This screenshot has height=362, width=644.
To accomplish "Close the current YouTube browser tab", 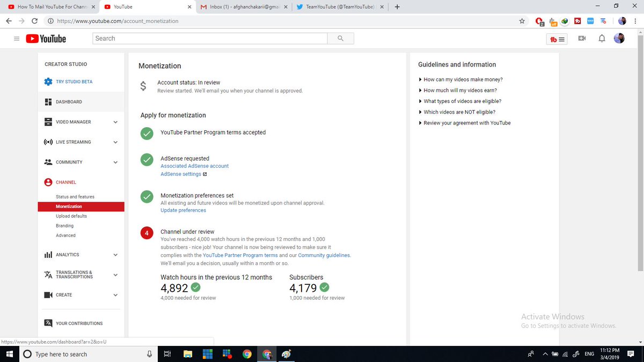I will pyautogui.click(x=189, y=7).
